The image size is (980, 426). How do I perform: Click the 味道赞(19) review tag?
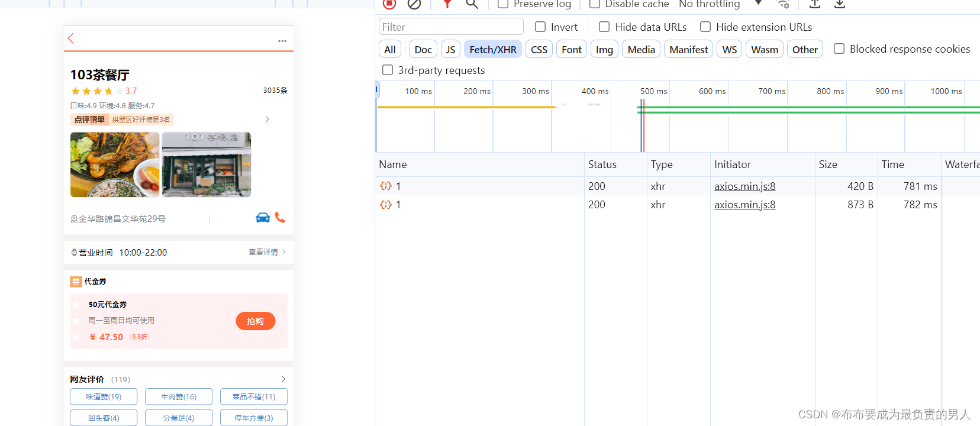tap(104, 396)
